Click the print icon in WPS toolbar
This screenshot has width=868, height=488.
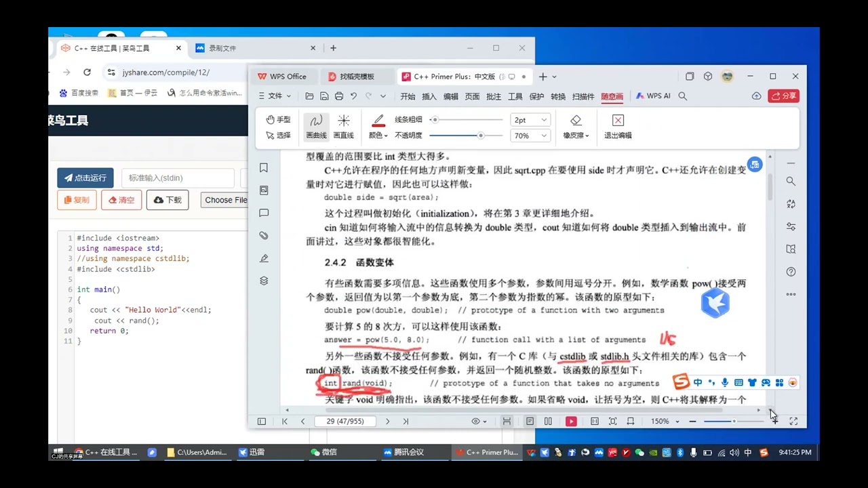tap(339, 96)
